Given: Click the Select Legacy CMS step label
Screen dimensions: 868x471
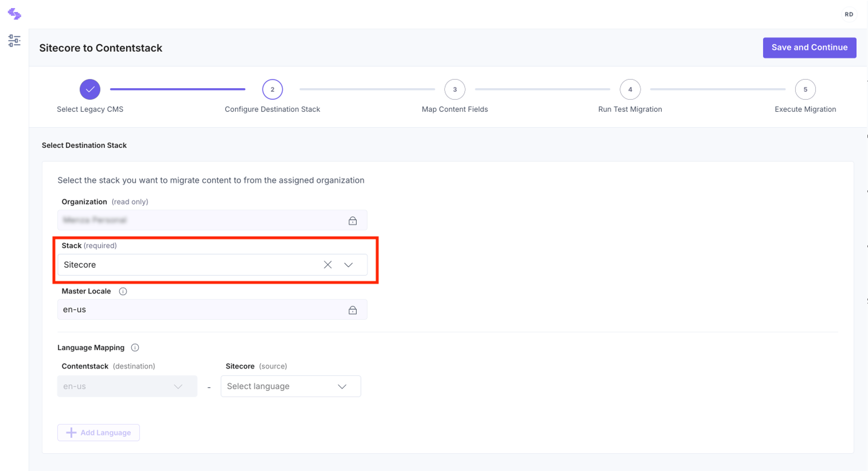Looking at the screenshot, I should (x=90, y=109).
